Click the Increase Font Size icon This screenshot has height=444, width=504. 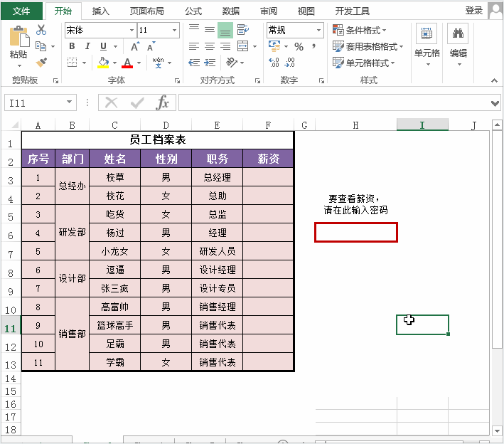135,46
